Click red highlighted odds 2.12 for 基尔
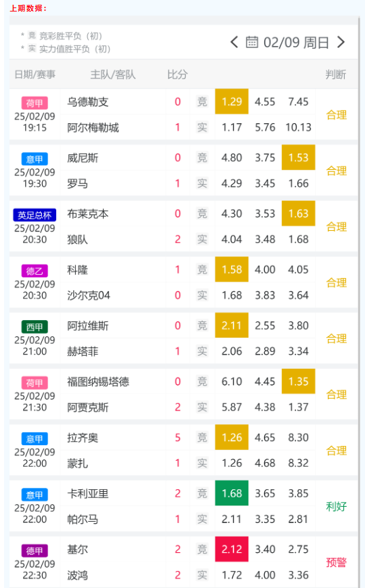The height and width of the screenshot is (588, 365). (232, 549)
